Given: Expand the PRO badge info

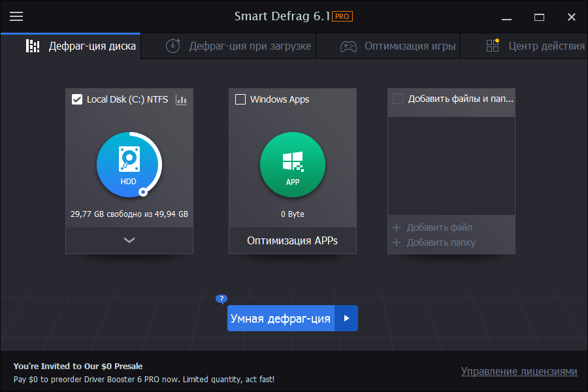Looking at the screenshot, I should coord(341,16).
